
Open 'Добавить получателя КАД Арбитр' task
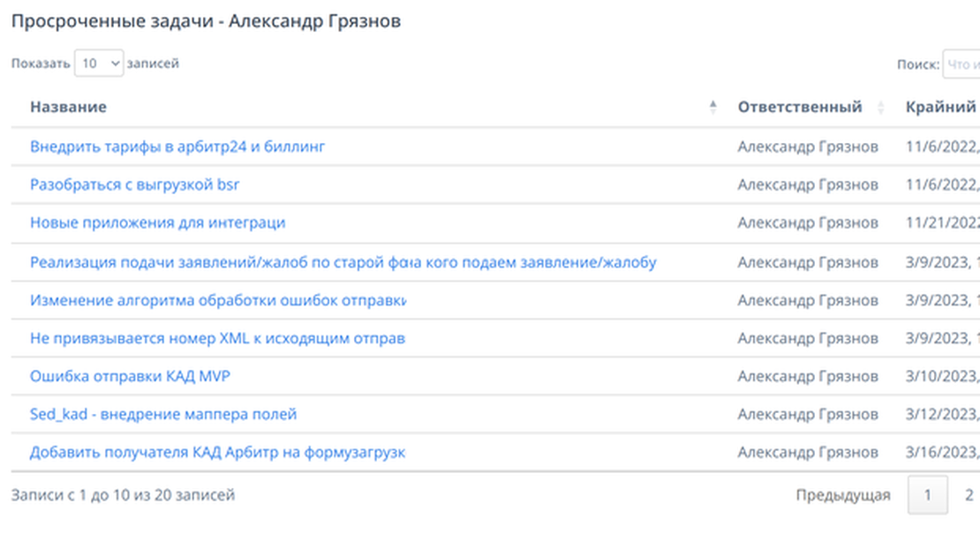pyautogui.click(x=218, y=452)
